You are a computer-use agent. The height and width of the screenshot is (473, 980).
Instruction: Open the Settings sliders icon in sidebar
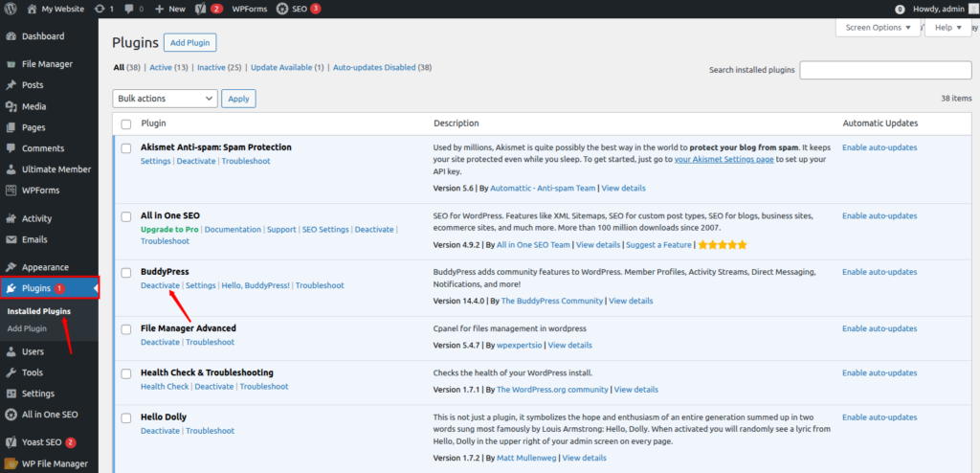[11, 394]
